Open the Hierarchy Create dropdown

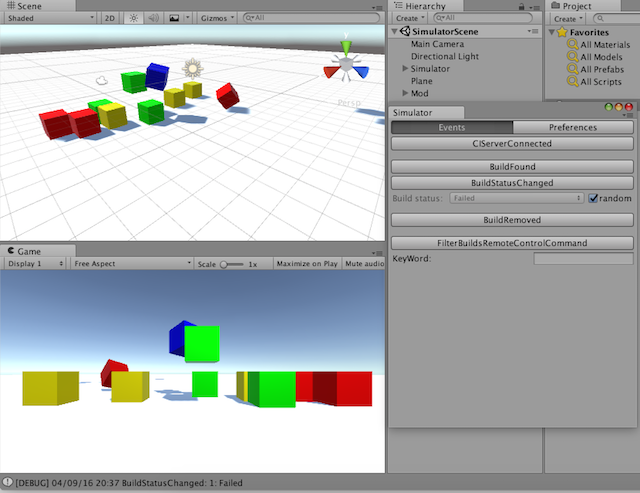(x=410, y=18)
